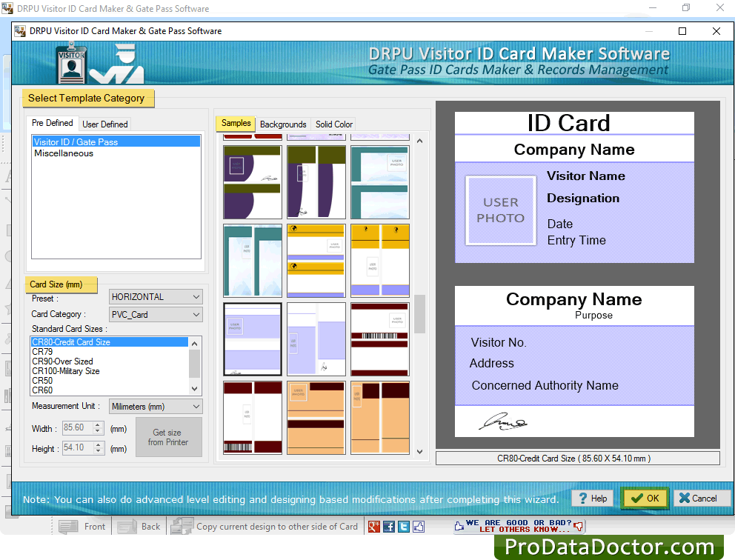Open the Preset dropdown showing HORIZONTAL
This screenshot has height=560, width=735.
click(x=156, y=296)
